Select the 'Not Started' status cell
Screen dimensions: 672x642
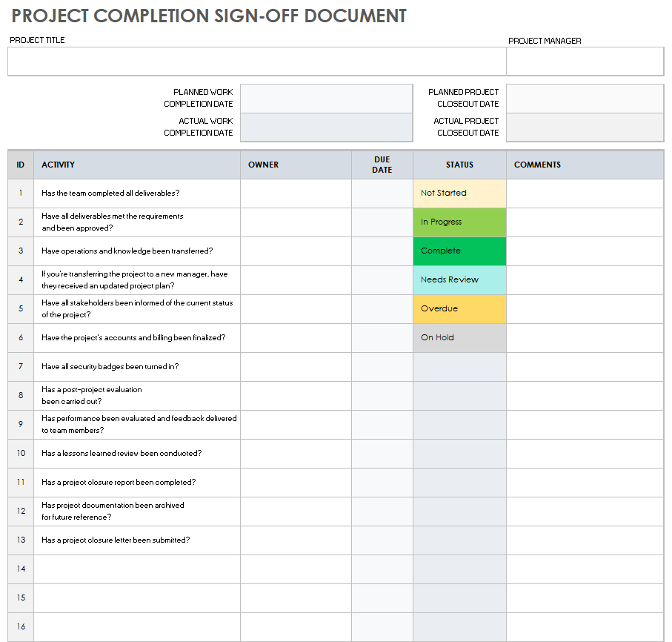[x=459, y=193]
